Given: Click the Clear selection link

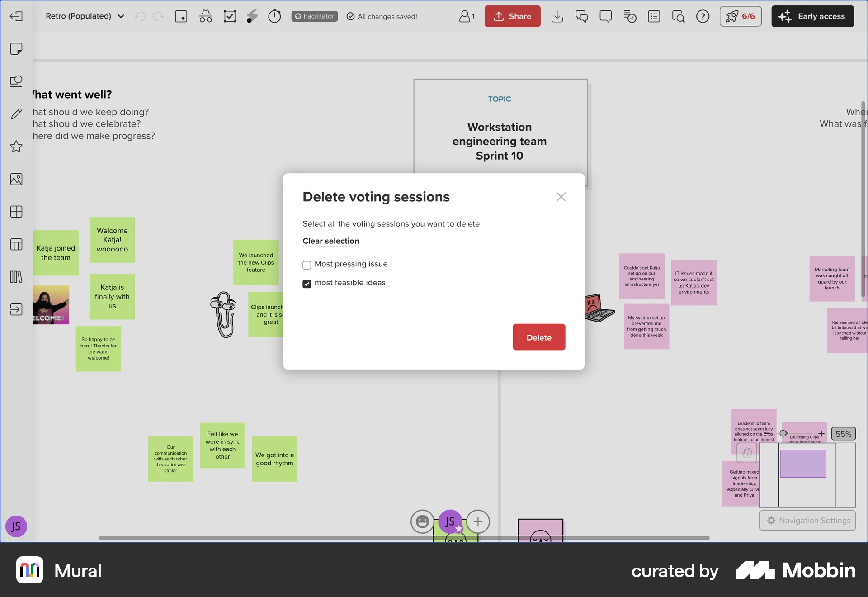Looking at the screenshot, I should tap(330, 241).
